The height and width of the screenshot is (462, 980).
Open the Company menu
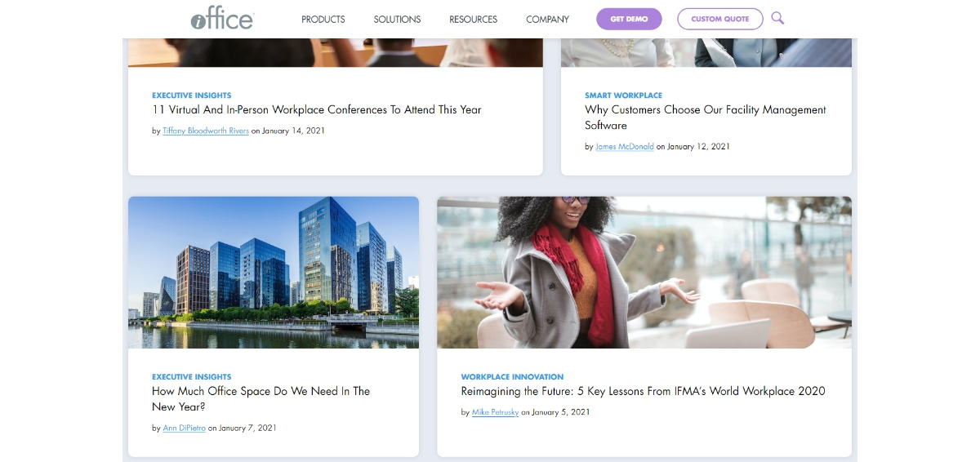pos(547,20)
